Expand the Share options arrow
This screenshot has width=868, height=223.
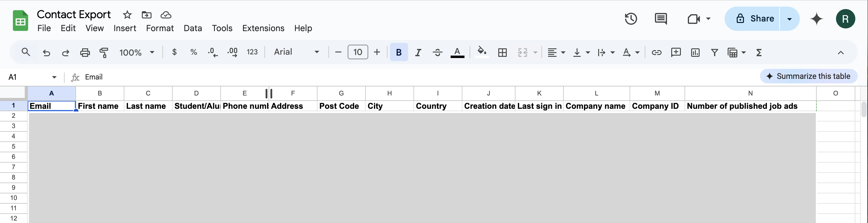789,19
